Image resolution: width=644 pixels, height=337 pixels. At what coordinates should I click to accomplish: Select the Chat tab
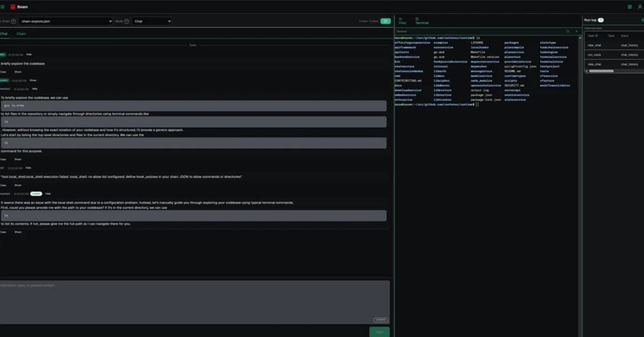point(4,33)
